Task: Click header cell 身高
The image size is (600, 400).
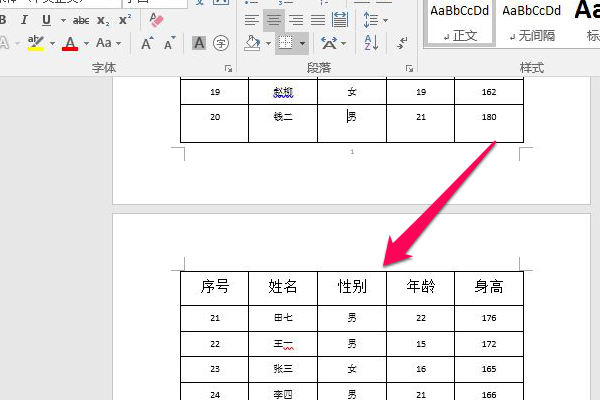Action: [489, 287]
